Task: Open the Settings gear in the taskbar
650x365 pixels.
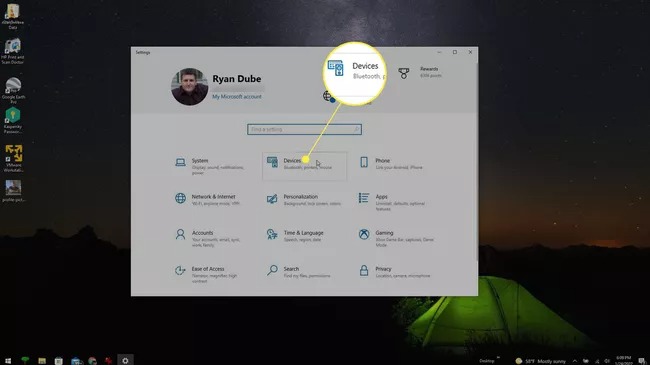Action: 125,360
